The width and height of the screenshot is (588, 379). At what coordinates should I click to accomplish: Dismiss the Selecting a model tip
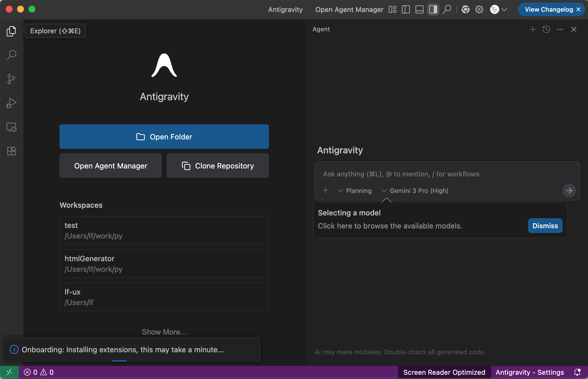click(x=545, y=226)
